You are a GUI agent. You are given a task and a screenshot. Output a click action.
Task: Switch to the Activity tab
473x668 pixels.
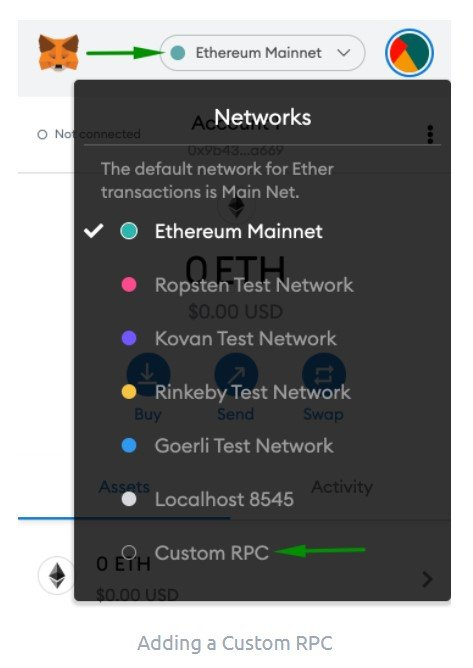click(342, 487)
